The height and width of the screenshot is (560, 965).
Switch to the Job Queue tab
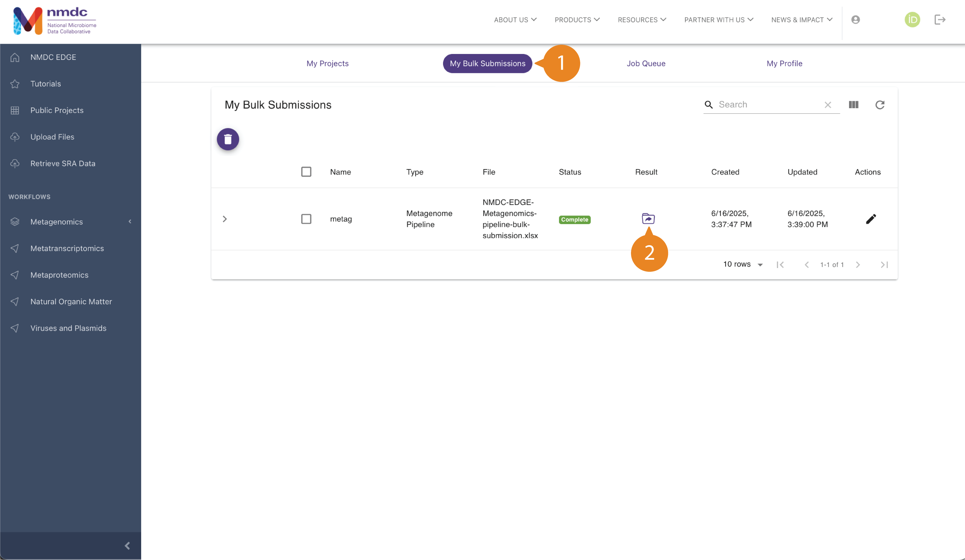646,63
